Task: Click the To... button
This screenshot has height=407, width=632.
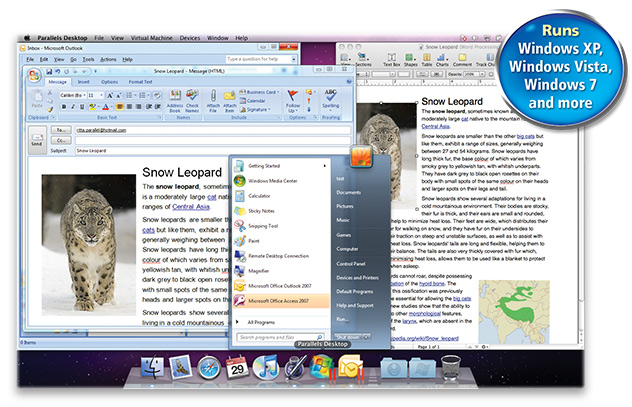Action: (x=61, y=130)
